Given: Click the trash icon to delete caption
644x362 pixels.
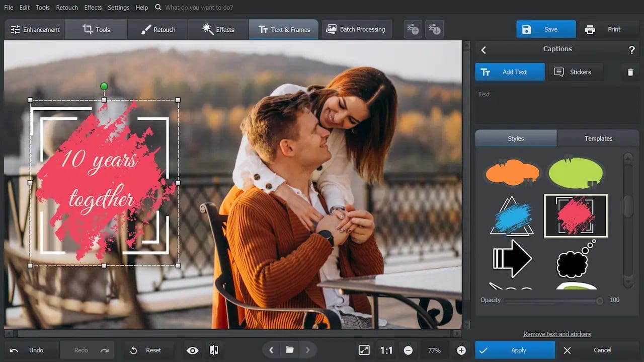Looking at the screenshot, I should (630, 72).
